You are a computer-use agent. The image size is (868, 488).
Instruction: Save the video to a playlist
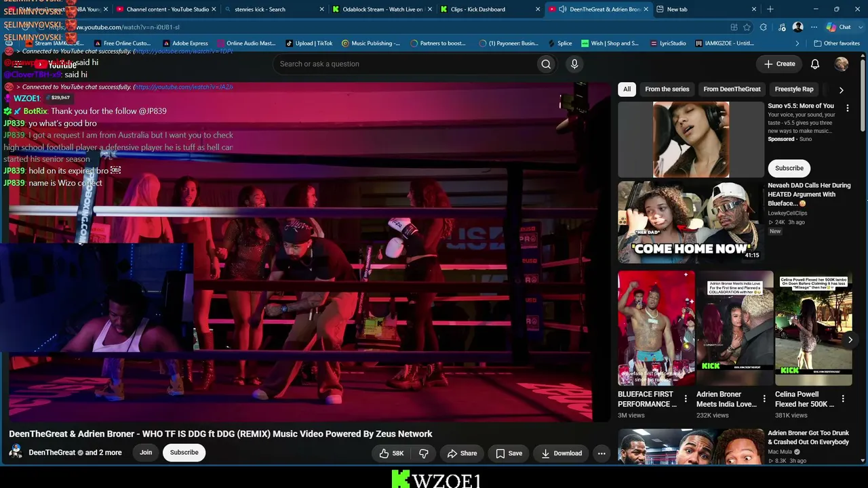coord(508,453)
